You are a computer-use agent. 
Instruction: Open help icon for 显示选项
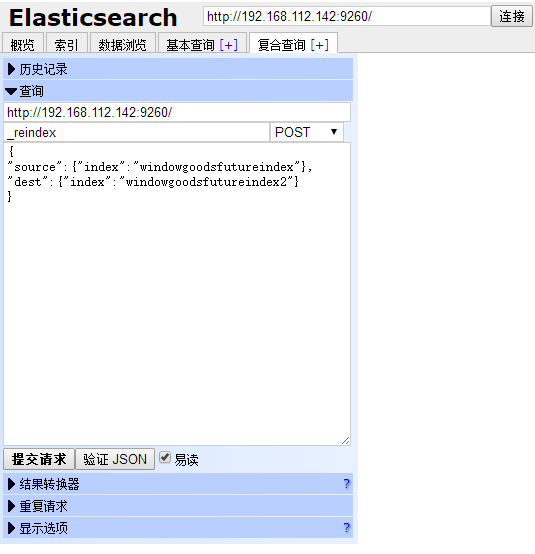(347, 528)
